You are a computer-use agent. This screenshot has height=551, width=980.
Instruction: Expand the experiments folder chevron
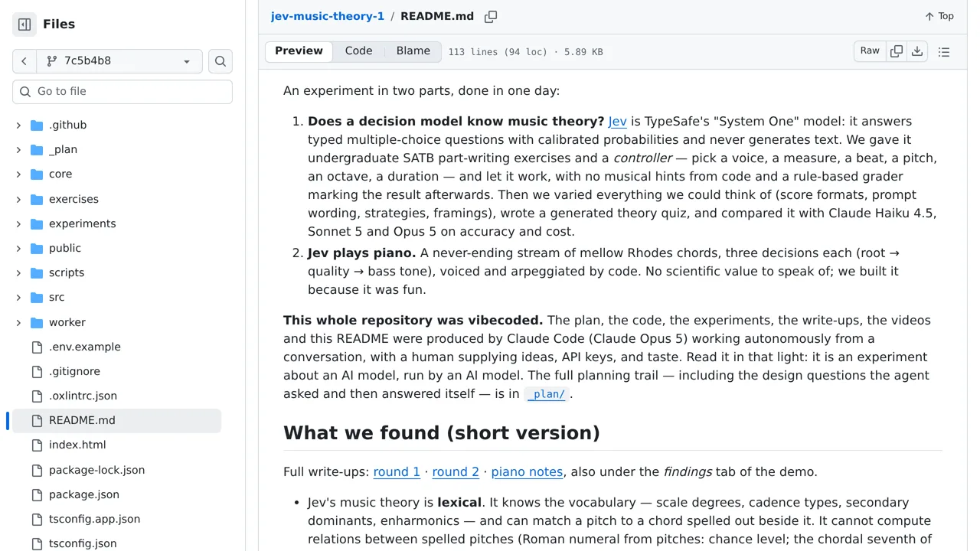tap(18, 223)
